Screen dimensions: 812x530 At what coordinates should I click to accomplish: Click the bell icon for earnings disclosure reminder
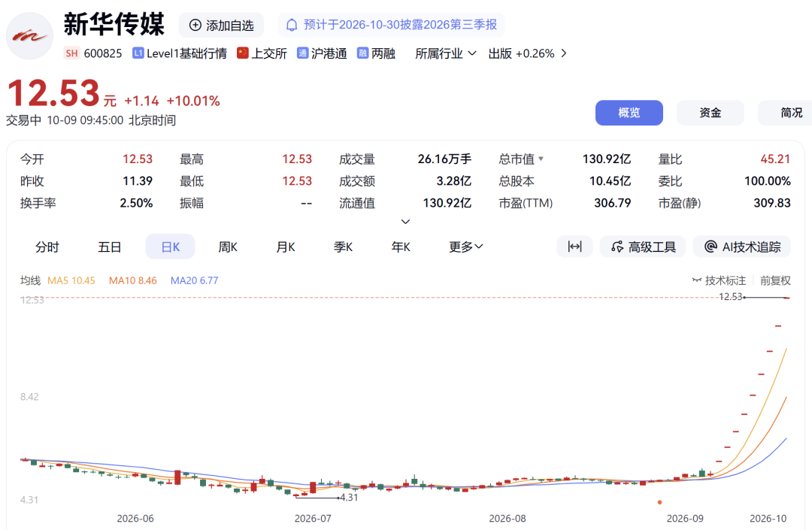click(292, 25)
